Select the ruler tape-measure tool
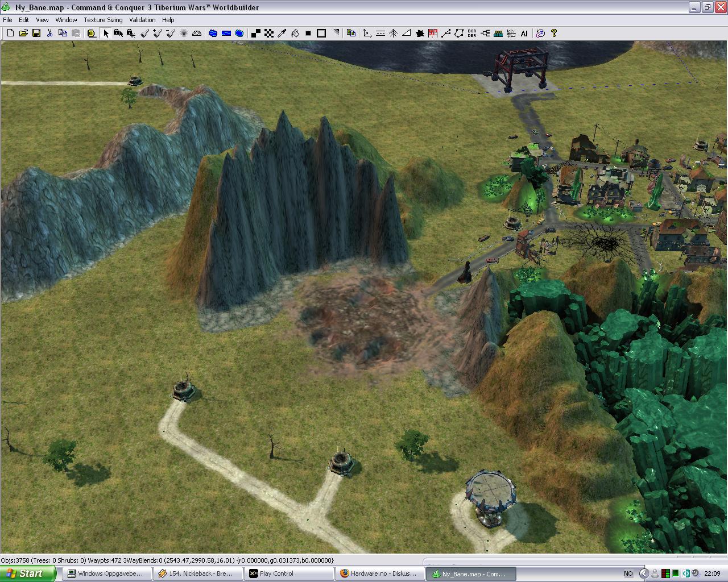 pos(92,34)
